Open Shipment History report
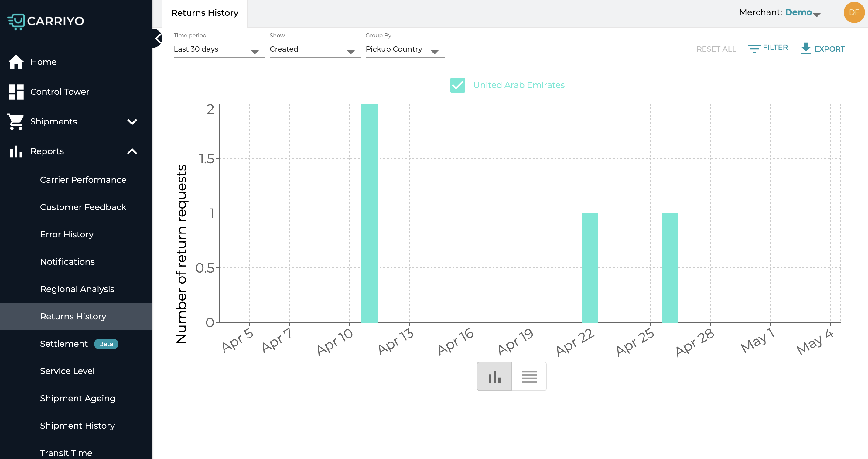 pos(77,426)
